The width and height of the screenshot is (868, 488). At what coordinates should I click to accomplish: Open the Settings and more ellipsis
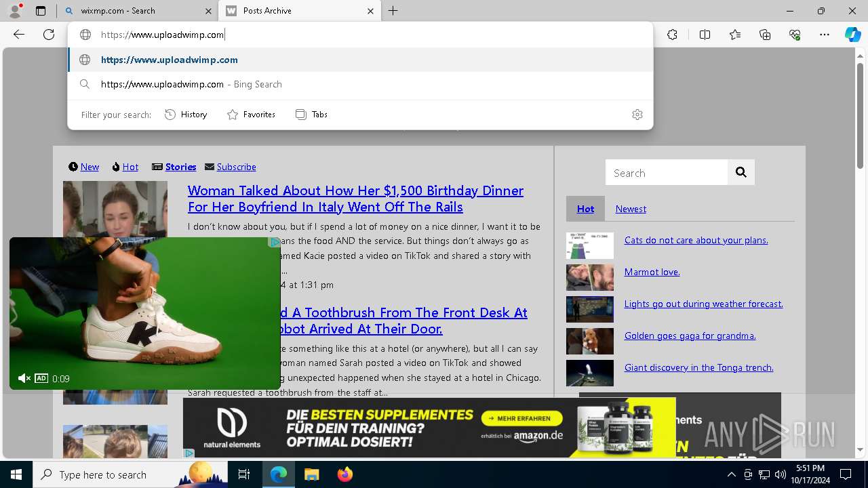825,35
